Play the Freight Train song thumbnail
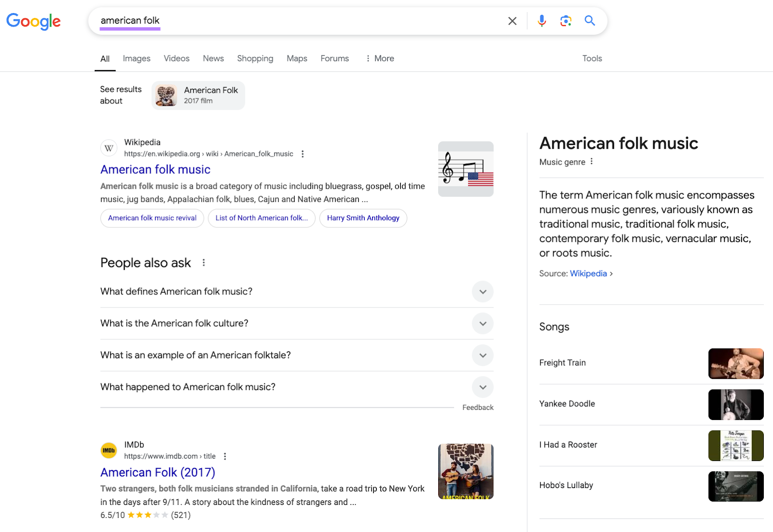The image size is (773, 532). [736, 364]
